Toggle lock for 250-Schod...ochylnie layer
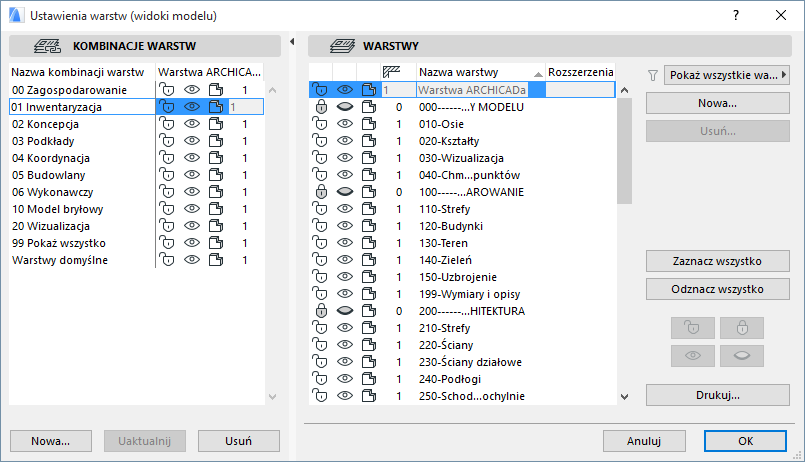 point(320,395)
